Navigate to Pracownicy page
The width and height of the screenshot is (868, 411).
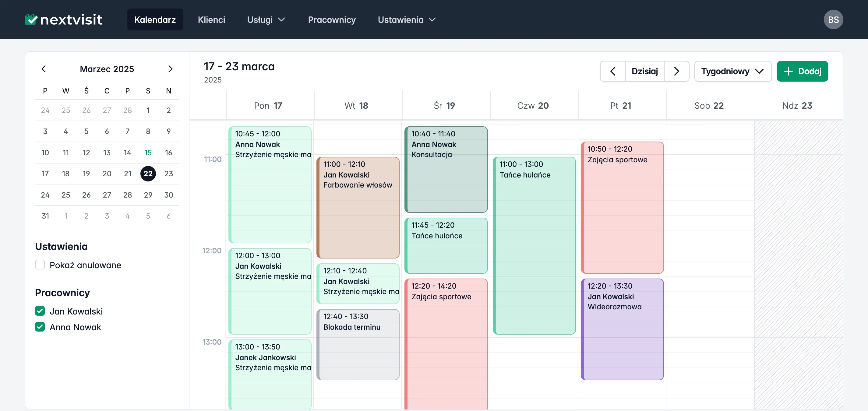332,19
